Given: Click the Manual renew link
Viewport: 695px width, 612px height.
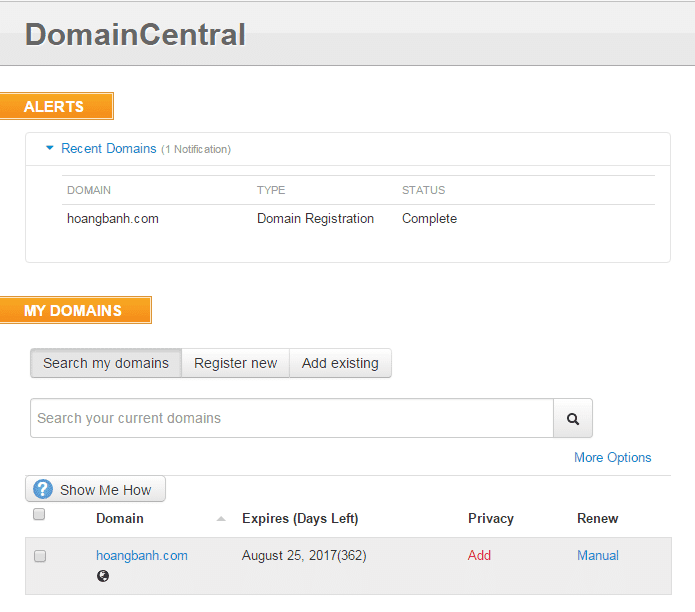Looking at the screenshot, I should (597, 555).
